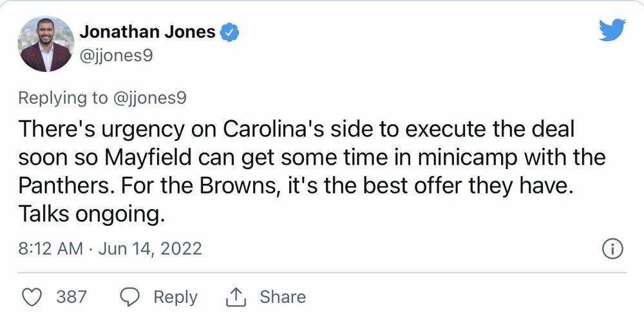
Task: Click @jjones9 in Replying to line
Action: click(x=149, y=98)
